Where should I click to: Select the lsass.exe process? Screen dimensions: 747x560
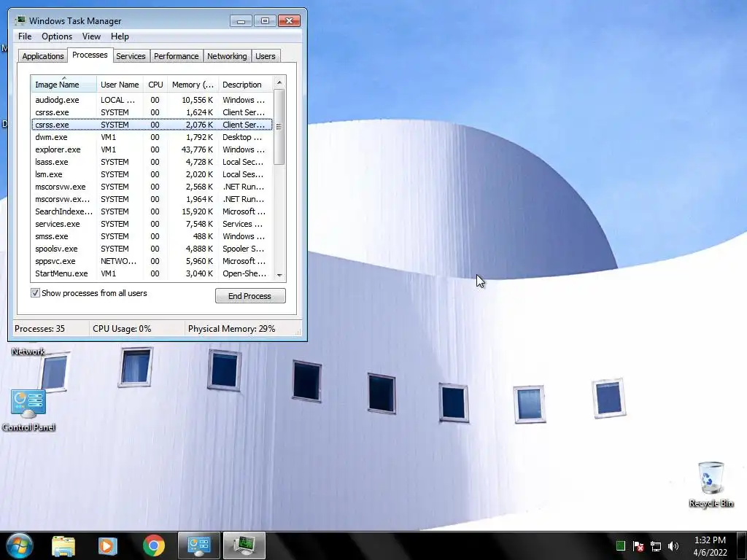(x=152, y=162)
